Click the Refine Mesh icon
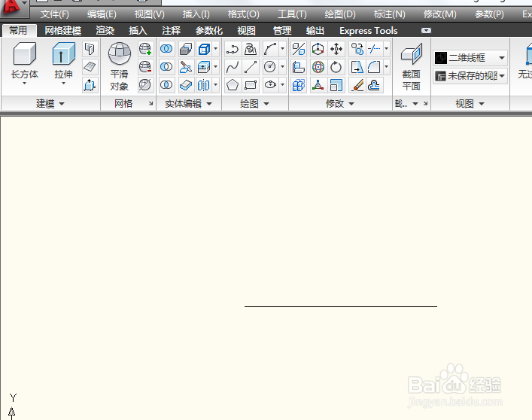The height and width of the screenshot is (420, 532). click(145, 85)
